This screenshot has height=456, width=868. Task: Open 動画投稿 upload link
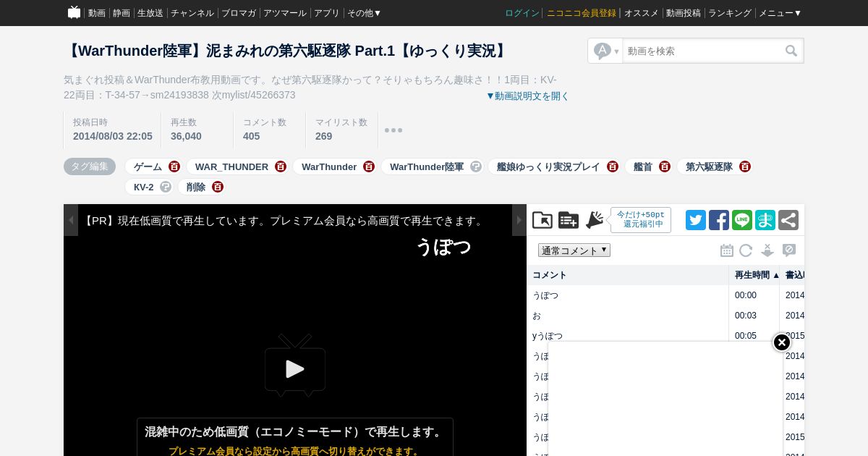pyautogui.click(x=684, y=13)
